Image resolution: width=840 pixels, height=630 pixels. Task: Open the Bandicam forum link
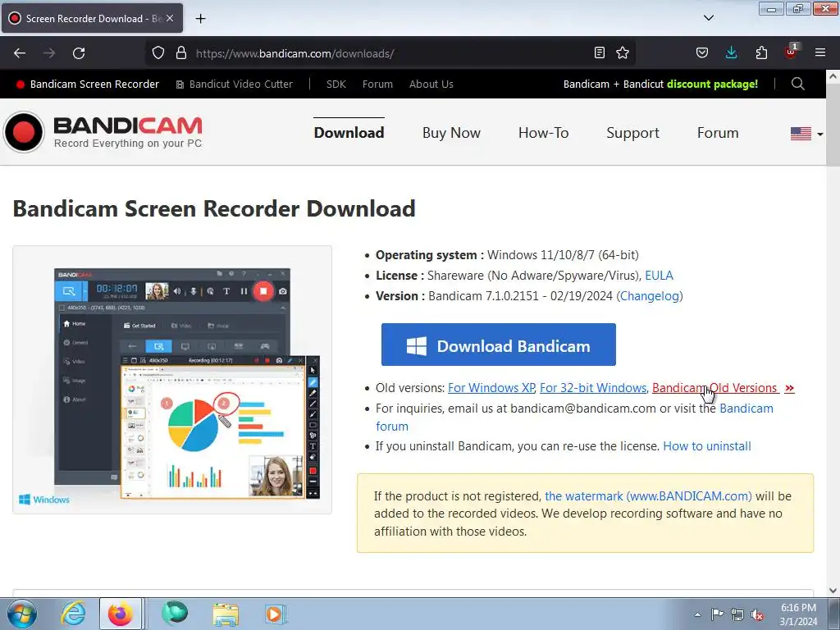coord(746,409)
